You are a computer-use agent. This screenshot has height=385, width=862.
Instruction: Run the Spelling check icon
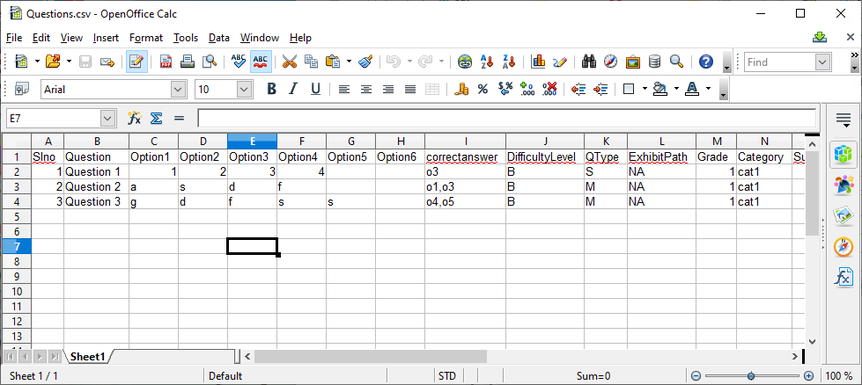click(238, 62)
